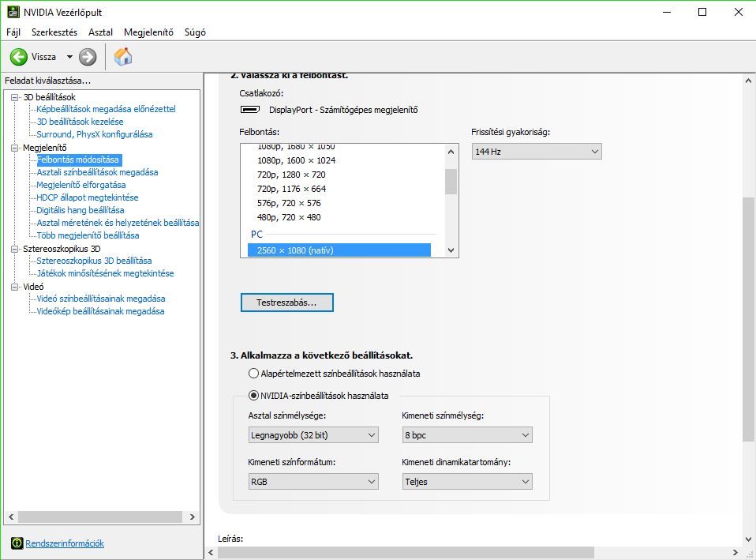Open Videó színbeállításainak megadása
This screenshot has width=756, height=560.
101,299
